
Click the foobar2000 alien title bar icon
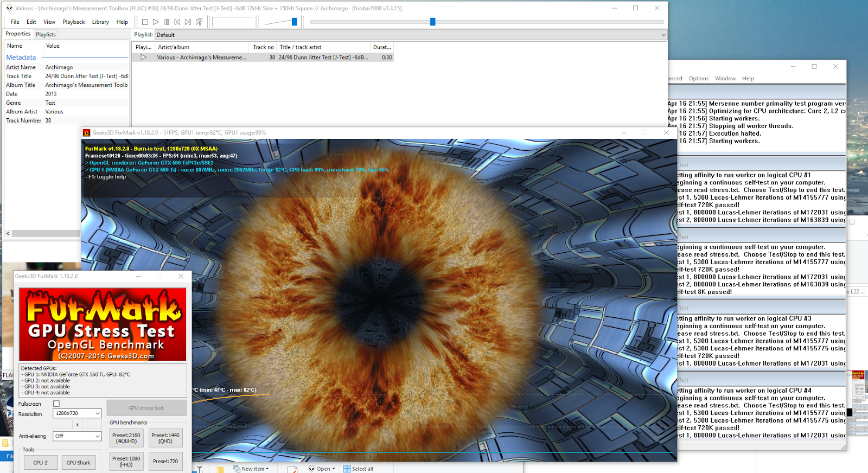[x=9, y=8]
